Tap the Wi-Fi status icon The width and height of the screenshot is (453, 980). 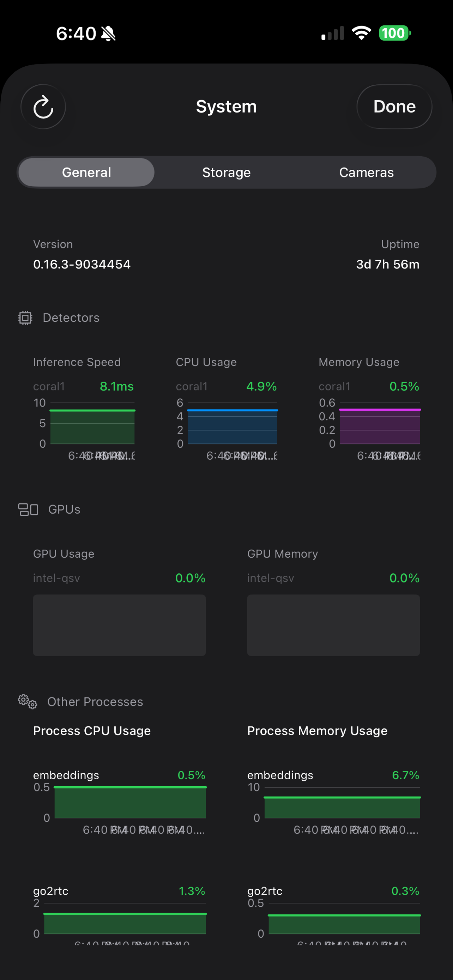pyautogui.click(x=362, y=33)
